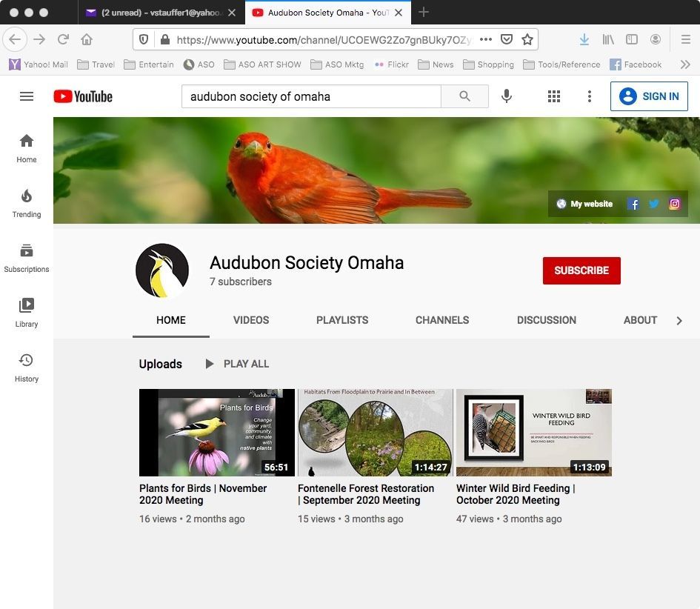This screenshot has width=700, height=609.
Task: Open the YouTube apps grid
Action: click(554, 96)
